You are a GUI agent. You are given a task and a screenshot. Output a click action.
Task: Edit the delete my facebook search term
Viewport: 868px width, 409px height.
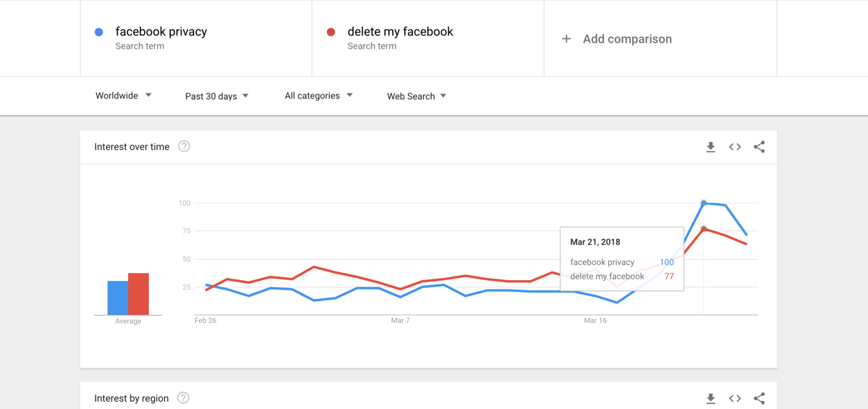click(400, 32)
